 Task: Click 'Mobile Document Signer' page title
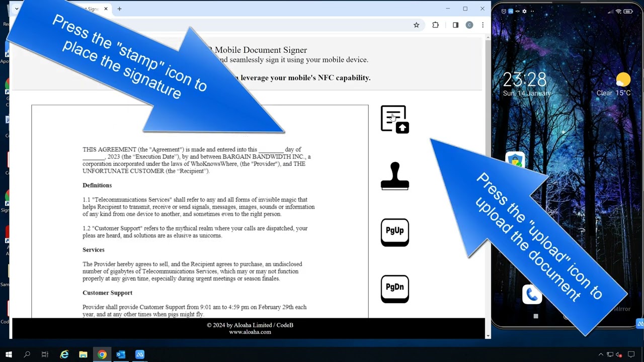[261, 50]
